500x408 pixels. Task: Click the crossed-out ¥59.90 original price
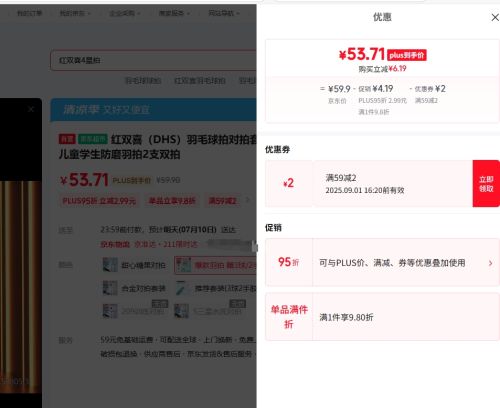point(168,180)
